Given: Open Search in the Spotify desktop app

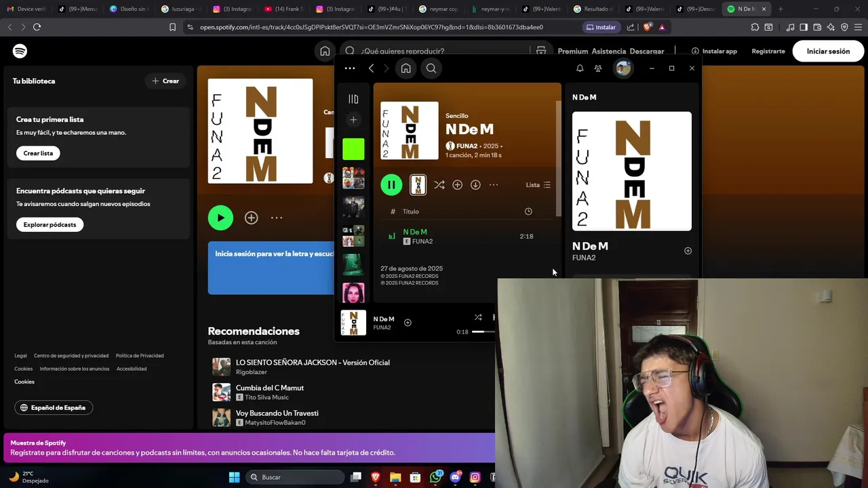Looking at the screenshot, I should click(431, 68).
